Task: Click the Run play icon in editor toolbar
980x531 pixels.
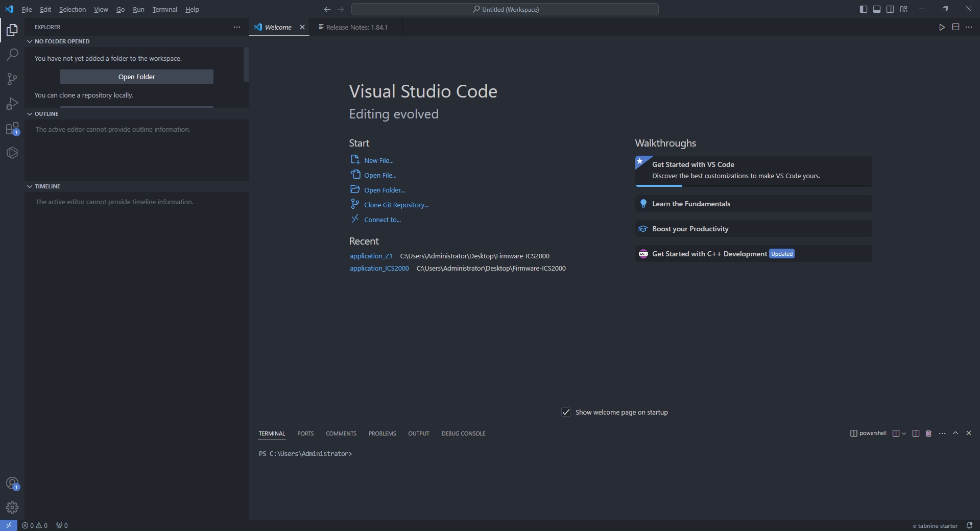Action: (942, 27)
